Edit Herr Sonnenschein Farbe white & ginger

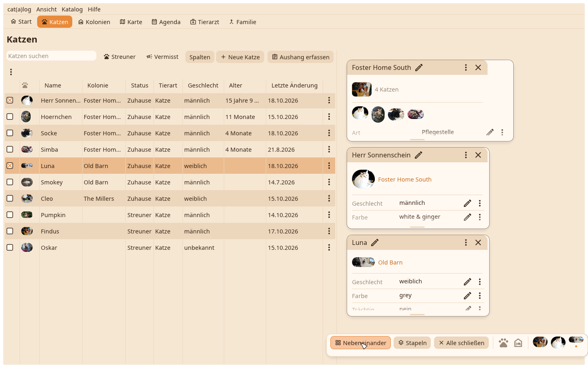[x=468, y=217]
